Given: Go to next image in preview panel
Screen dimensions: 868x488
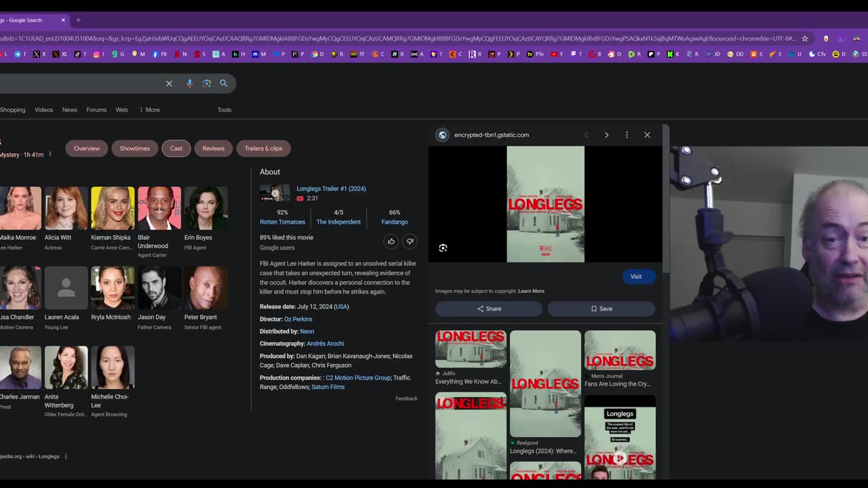Looking at the screenshot, I should (x=606, y=135).
